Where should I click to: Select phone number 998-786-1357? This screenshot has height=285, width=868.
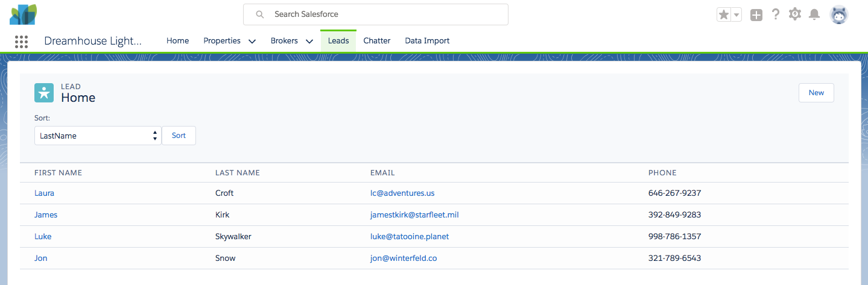tap(674, 237)
